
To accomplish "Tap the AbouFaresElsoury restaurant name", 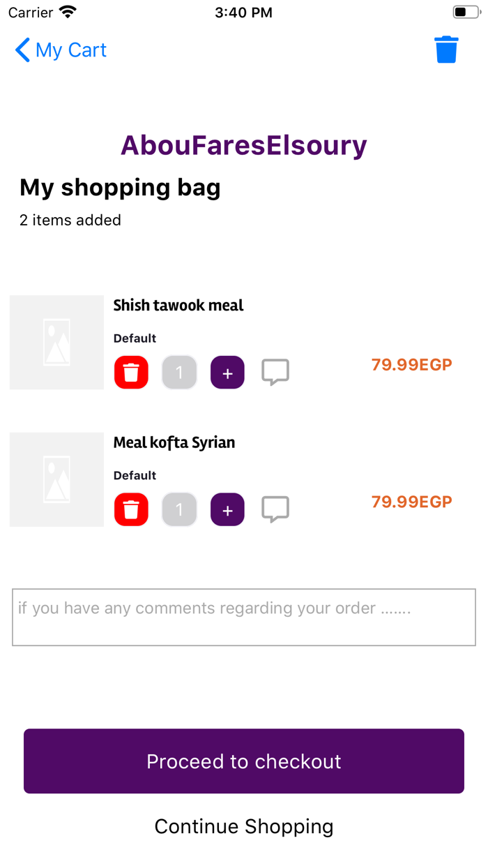I will point(244,146).
